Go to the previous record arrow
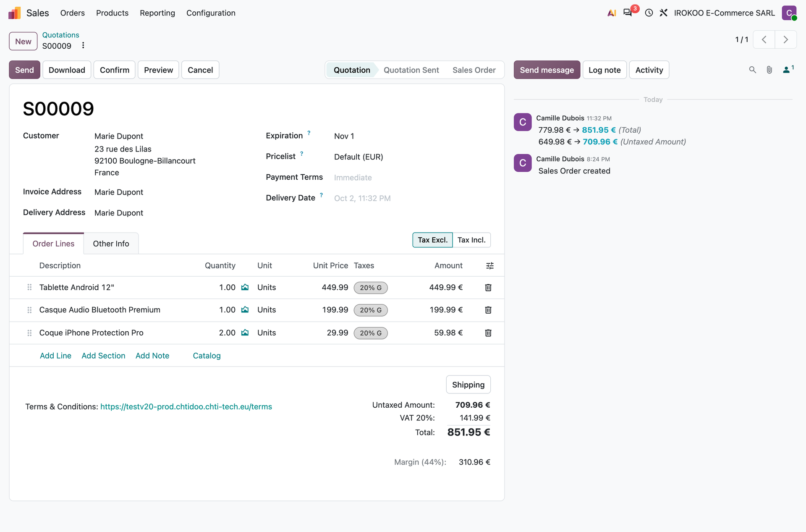Screen dimensions: 806x532 (x=764, y=39)
